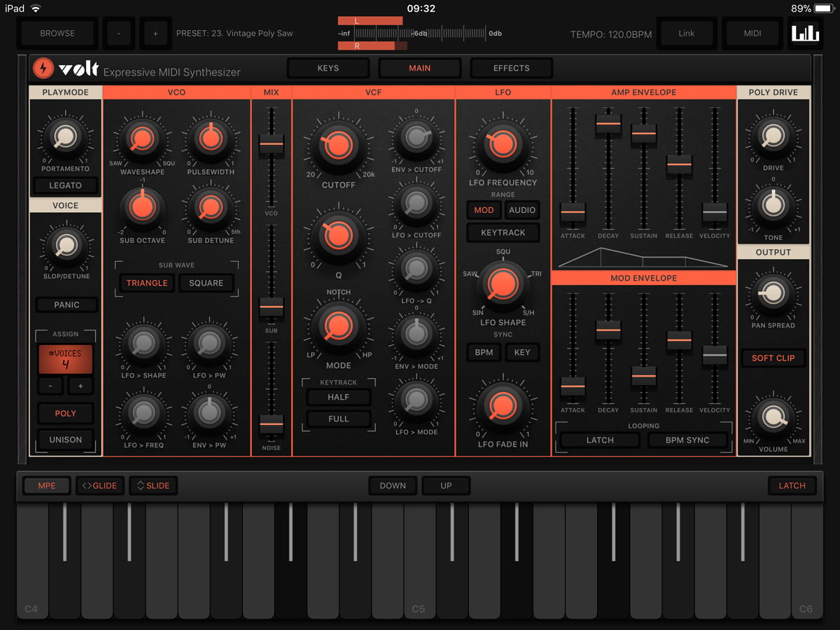Click the Env > PW knob

pos(209,412)
